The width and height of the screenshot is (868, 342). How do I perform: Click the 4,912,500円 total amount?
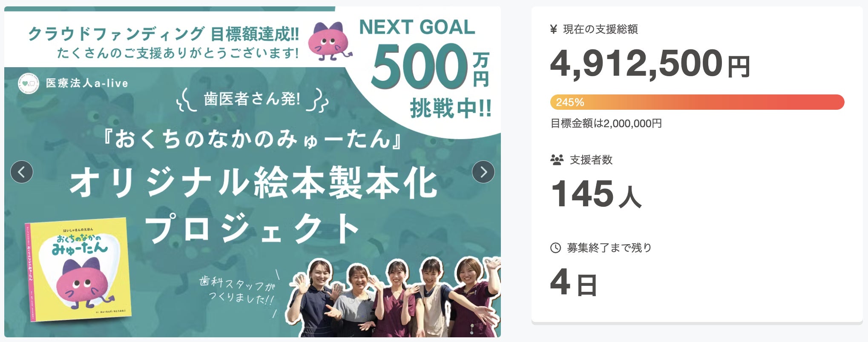tap(649, 64)
